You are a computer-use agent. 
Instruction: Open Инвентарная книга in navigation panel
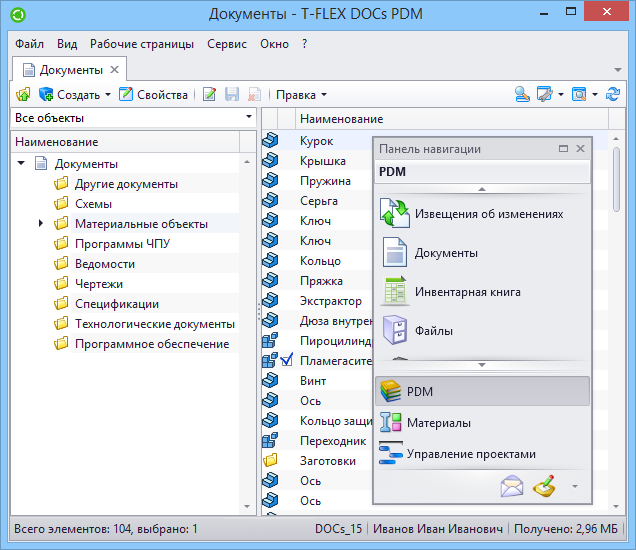pyautogui.click(x=450, y=292)
